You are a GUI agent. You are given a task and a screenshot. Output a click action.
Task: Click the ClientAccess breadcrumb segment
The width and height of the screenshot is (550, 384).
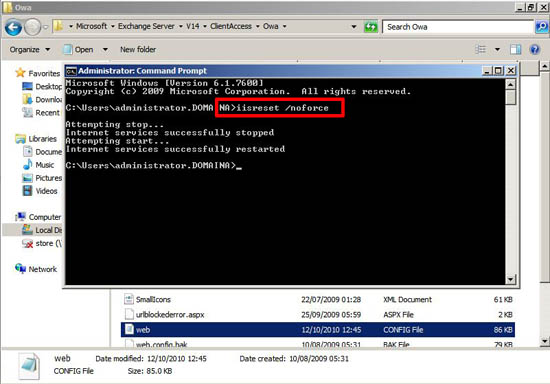tap(231, 26)
